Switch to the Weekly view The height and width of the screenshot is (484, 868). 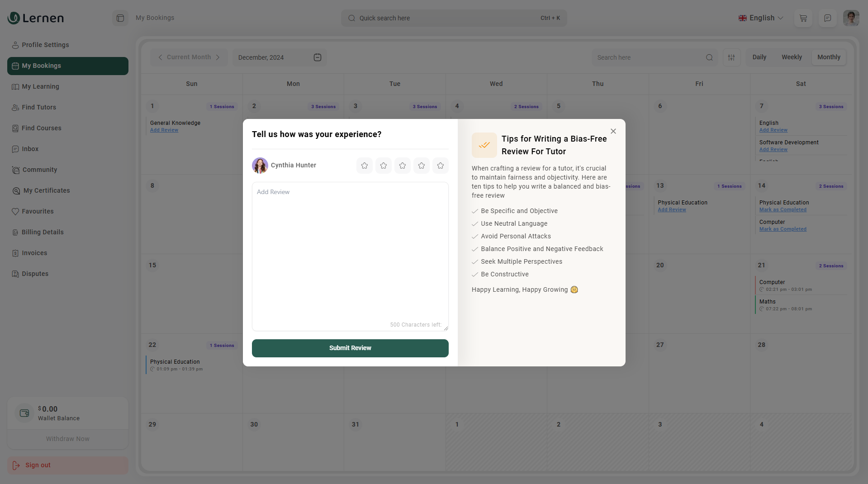pos(791,57)
